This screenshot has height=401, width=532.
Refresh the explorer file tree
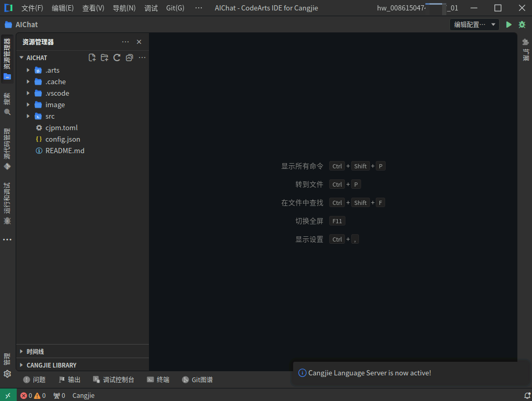tap(117, 58)
